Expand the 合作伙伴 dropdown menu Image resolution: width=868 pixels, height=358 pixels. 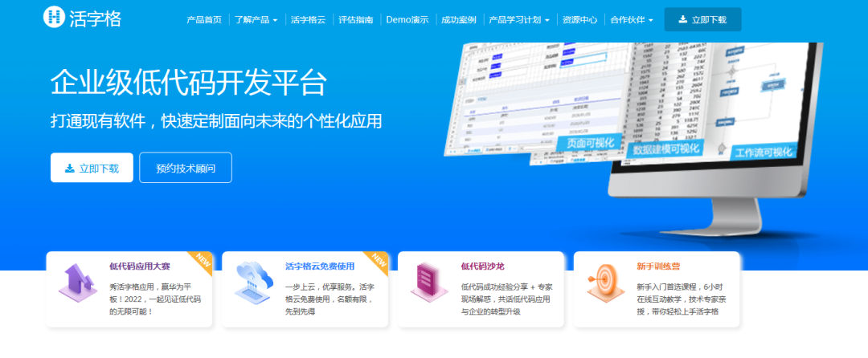pyautogui.click(x=632, y=20)
